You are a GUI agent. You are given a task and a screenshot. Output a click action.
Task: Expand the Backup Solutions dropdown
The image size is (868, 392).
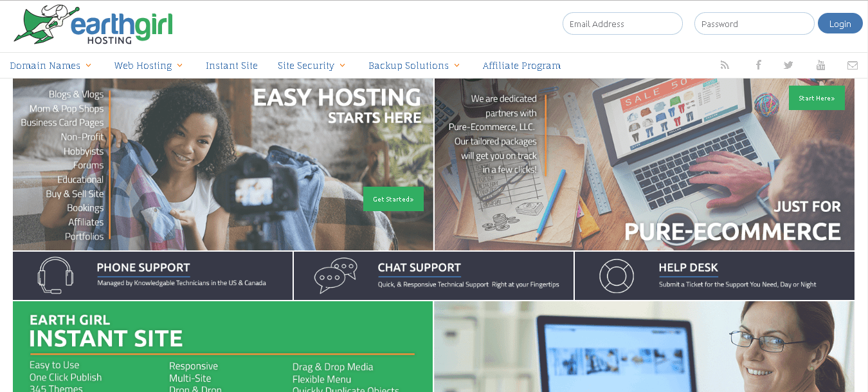tap(414, 66)
